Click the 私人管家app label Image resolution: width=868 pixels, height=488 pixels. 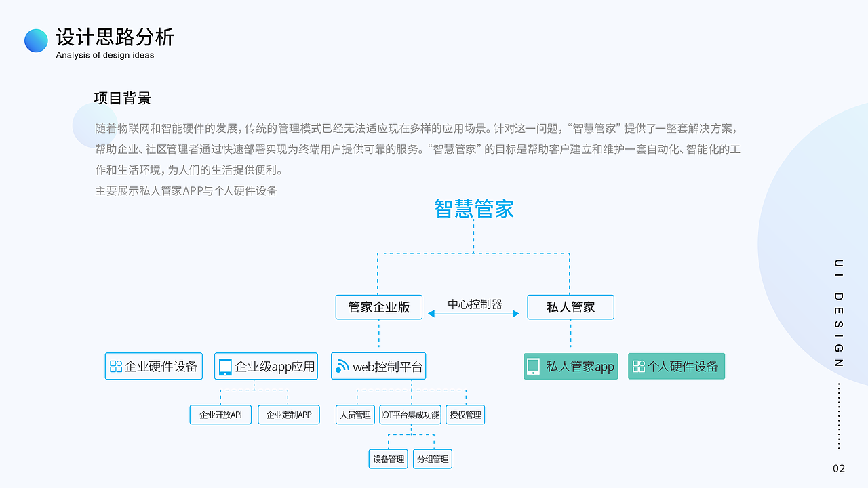pos(580,367)
